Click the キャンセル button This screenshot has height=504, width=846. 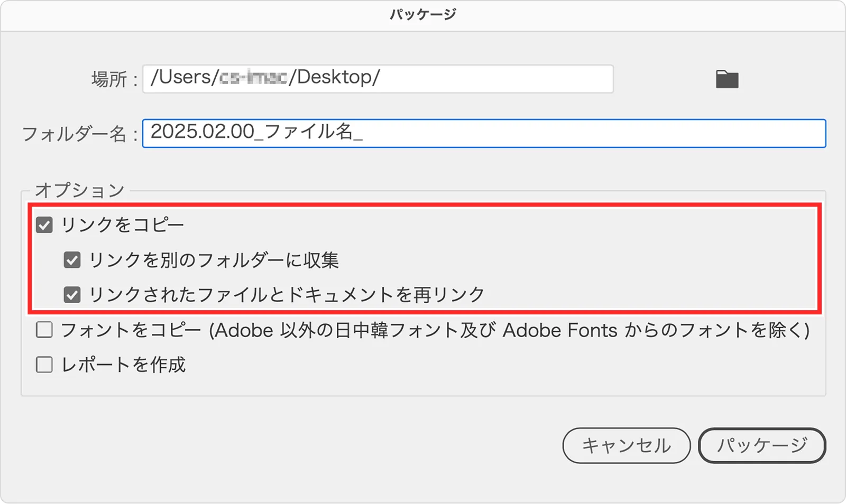tap(627, 445)
